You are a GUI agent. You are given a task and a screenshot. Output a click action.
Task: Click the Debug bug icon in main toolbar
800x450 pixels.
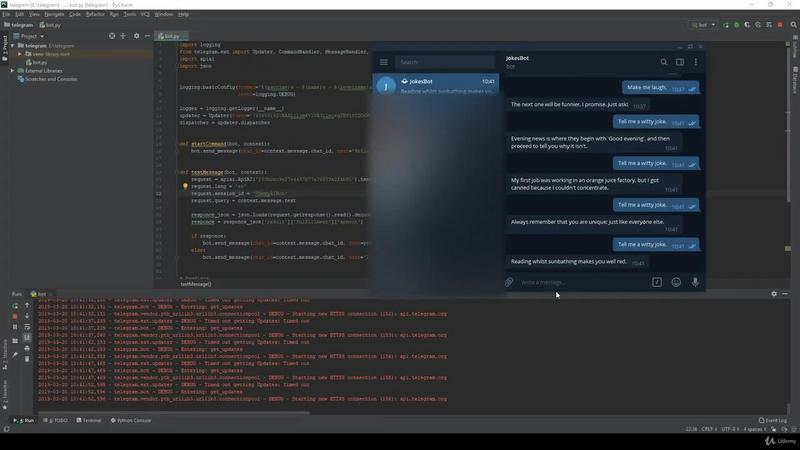point(736,25)
